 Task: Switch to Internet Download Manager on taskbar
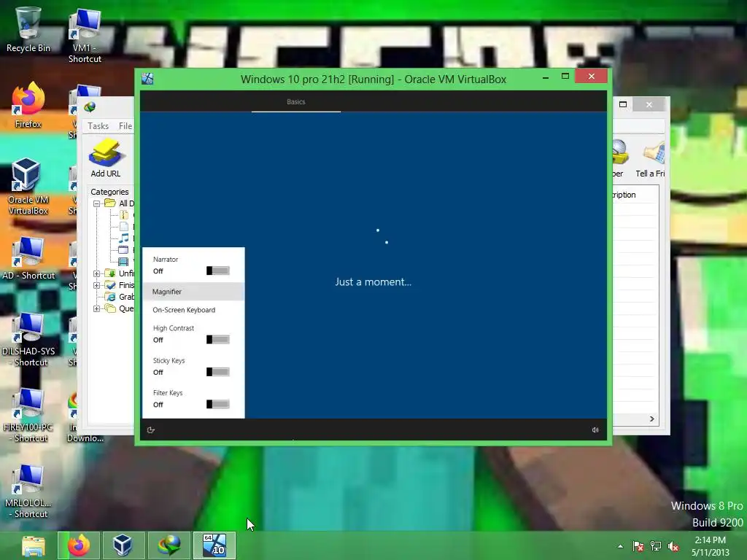pyautogui.click(x=169, y=545)
